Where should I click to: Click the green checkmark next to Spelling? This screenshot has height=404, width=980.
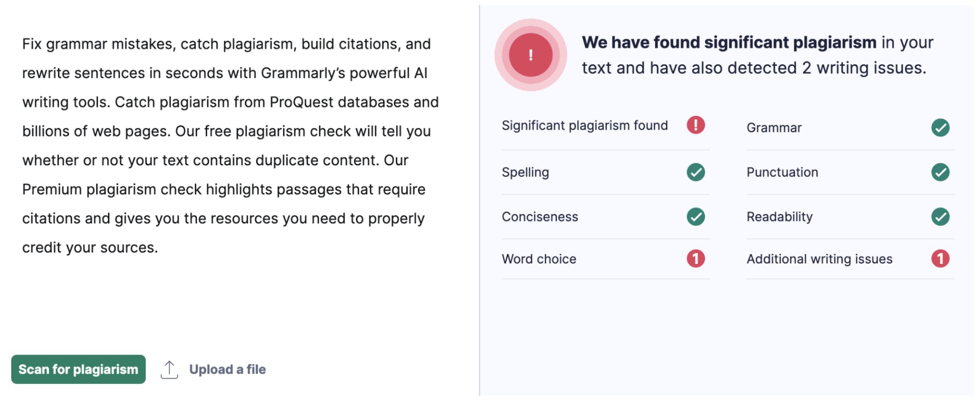click(696, 172)
